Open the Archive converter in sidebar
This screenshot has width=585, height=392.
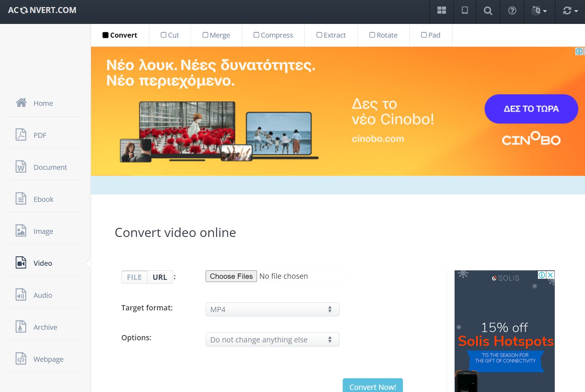click(x=45, y=327)
